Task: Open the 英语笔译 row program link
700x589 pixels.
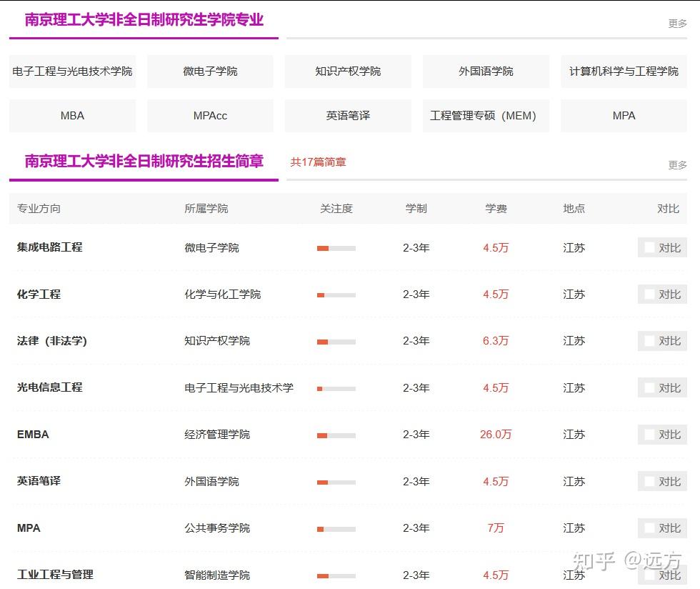Action: point(39,481)
